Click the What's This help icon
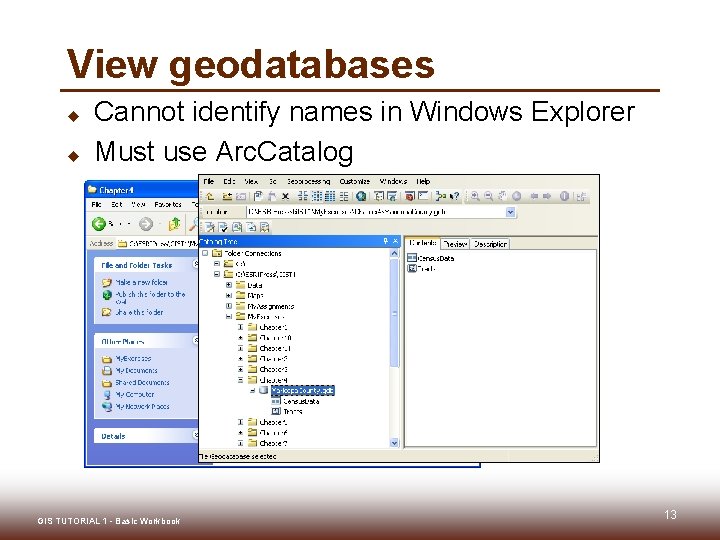 454,197
